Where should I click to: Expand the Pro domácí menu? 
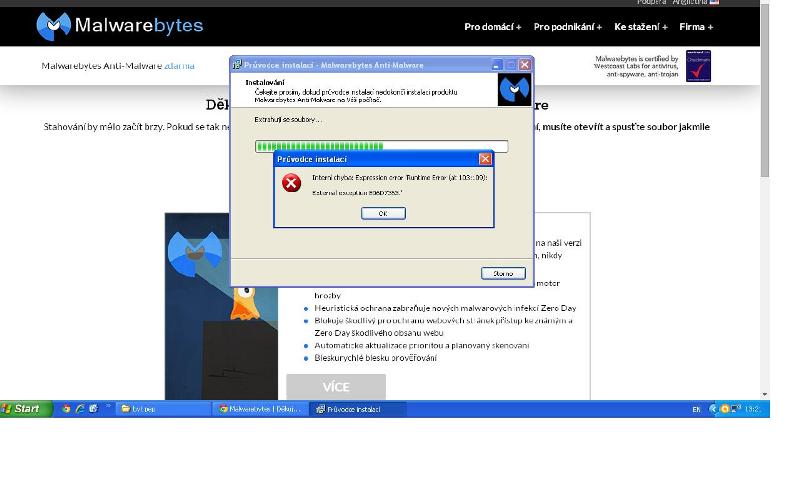click(492, 27)
